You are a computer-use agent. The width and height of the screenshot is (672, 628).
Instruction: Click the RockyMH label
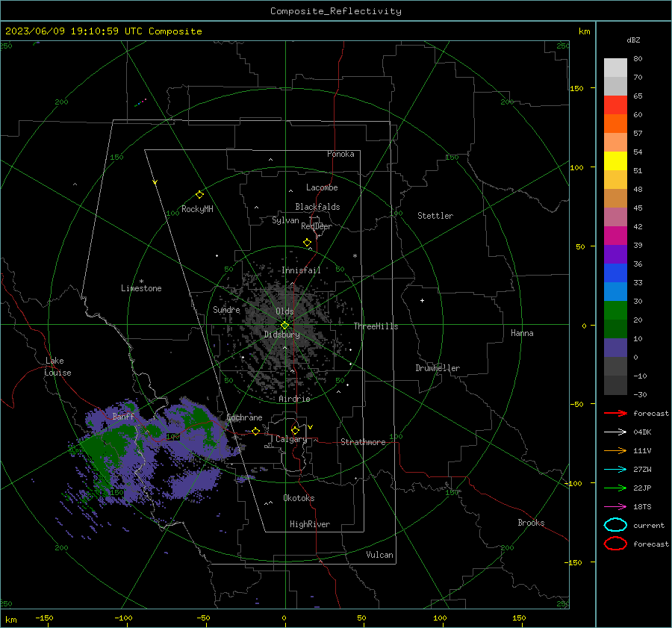197,209
